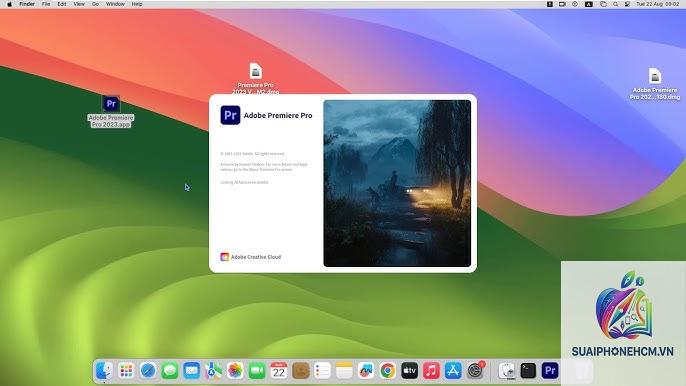Open the Edit menu
Viewport: 686px width, 386px height.
coord(62,4)
